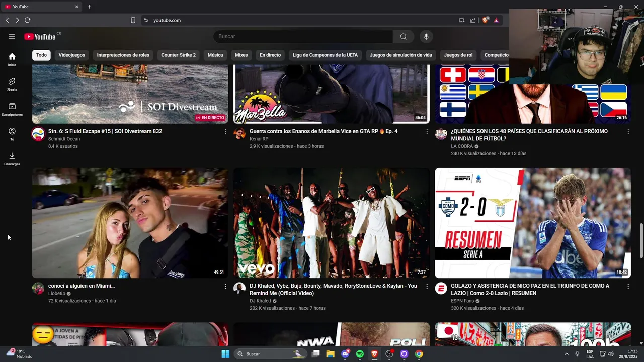Open Discord from the taskbar
Viewport: 644px width, 362px height.
[345, 354]
